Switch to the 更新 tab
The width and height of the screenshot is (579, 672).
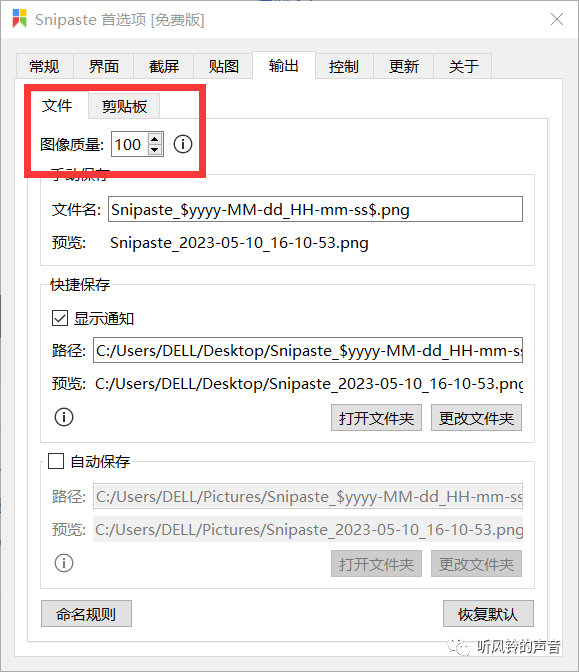(404, 66)
